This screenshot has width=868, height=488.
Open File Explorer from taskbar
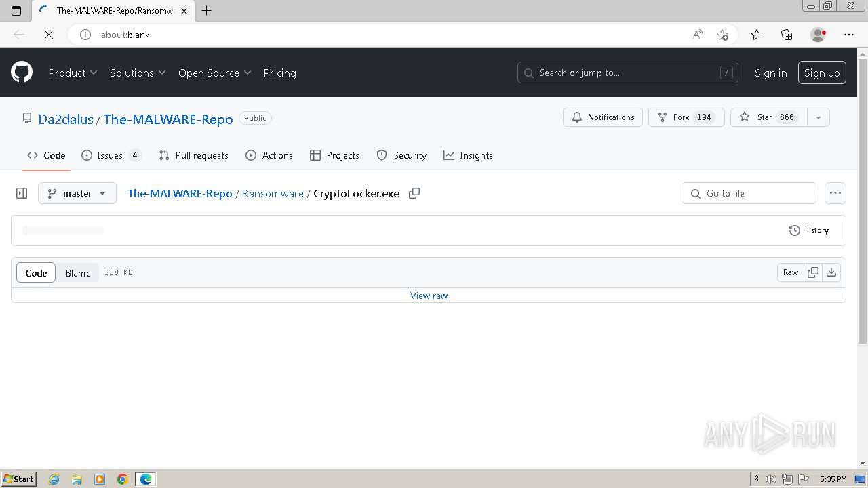pyautogui.click(x=77, y=479)
